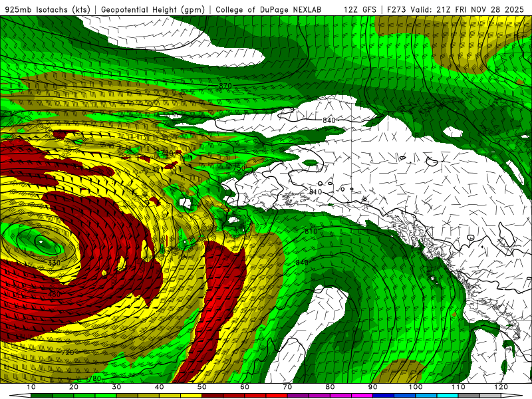Click the 'College of DuPage NEXLAB' label
532x399 pixels.
click(x=269, y=9)
